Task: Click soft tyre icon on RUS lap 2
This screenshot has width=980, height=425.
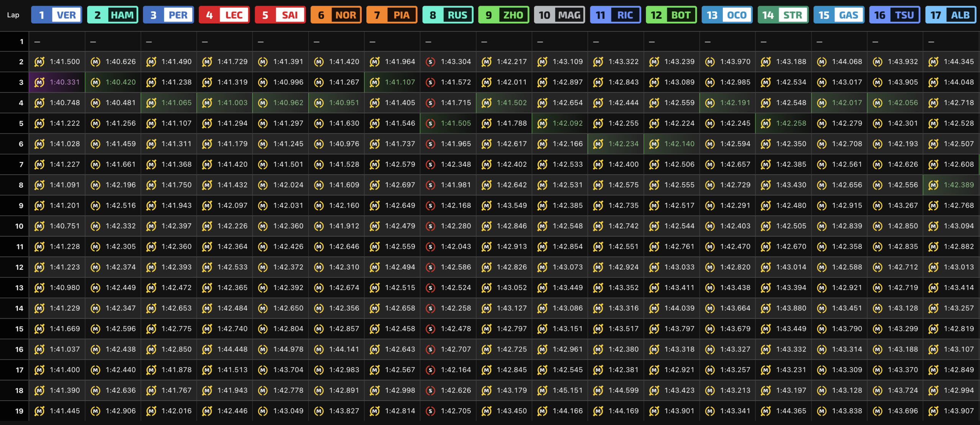Action: [430, 62]
